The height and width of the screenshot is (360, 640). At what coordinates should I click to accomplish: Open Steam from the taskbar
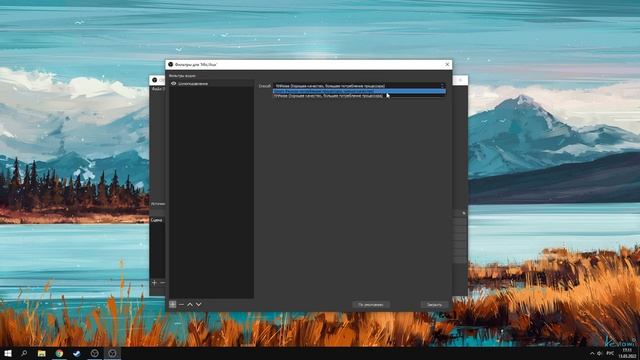coord(77,353)
